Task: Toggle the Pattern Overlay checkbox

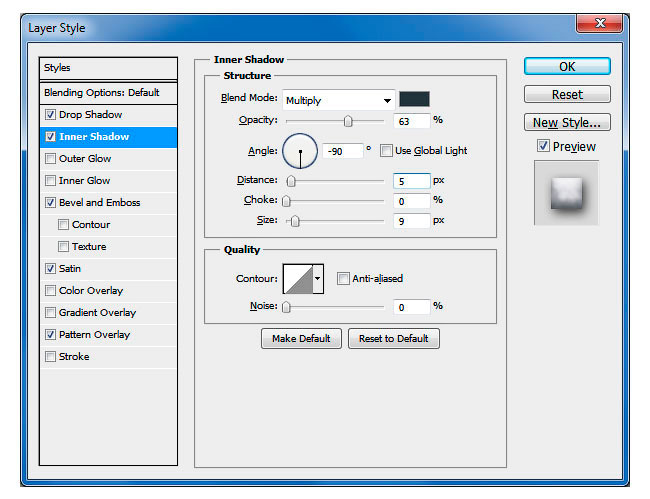Action: tap(50, 334)
